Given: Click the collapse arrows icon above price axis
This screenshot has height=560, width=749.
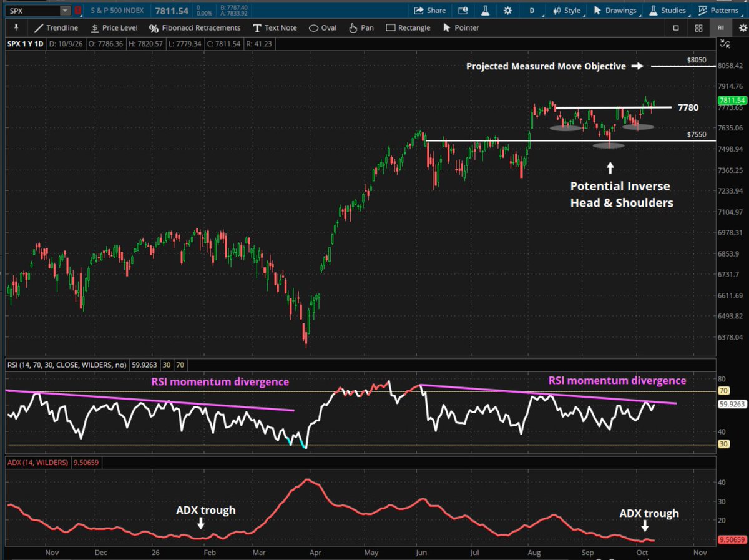Looking at the screenshot, I should 725,43.
